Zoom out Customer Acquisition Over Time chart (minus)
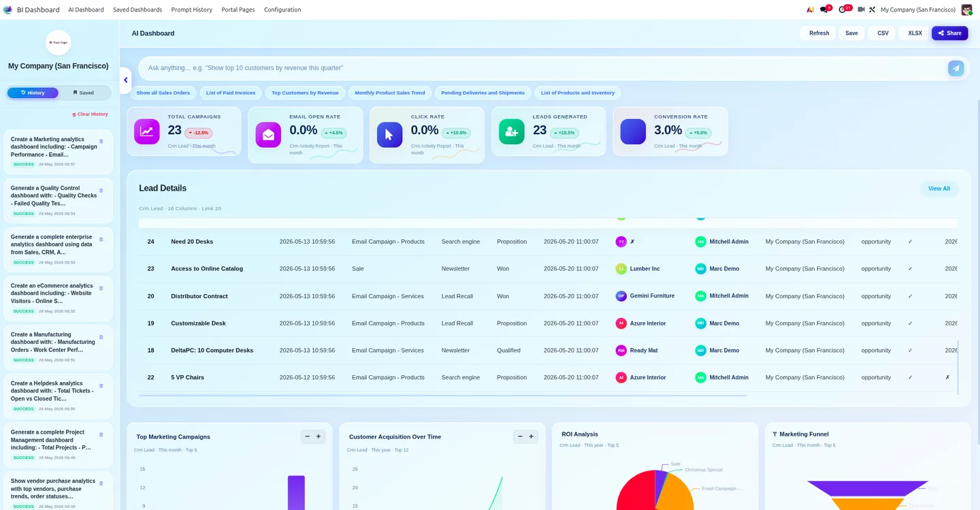This screenshot has height=510, width=980. [x=520, y=436]
